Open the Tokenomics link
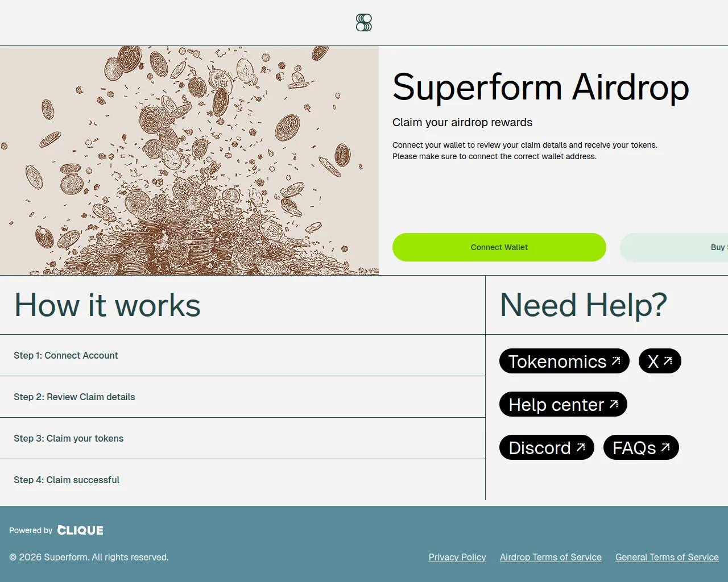 coord(564,361)
